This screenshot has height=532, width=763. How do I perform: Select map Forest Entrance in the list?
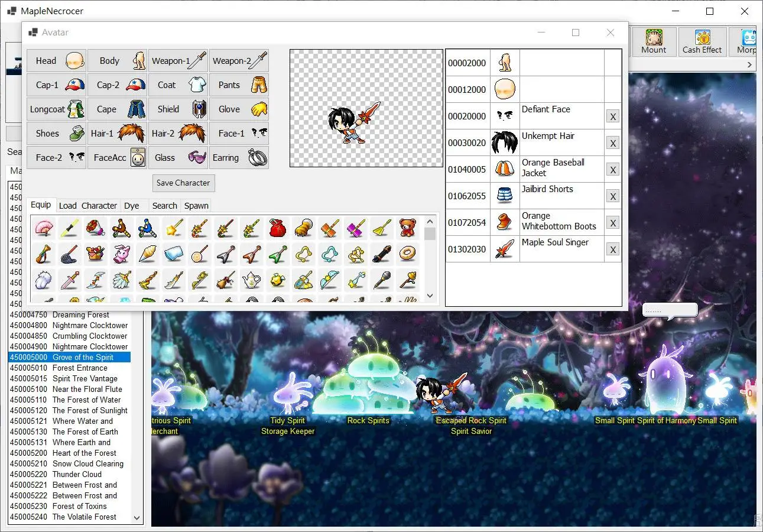(69, 368)
